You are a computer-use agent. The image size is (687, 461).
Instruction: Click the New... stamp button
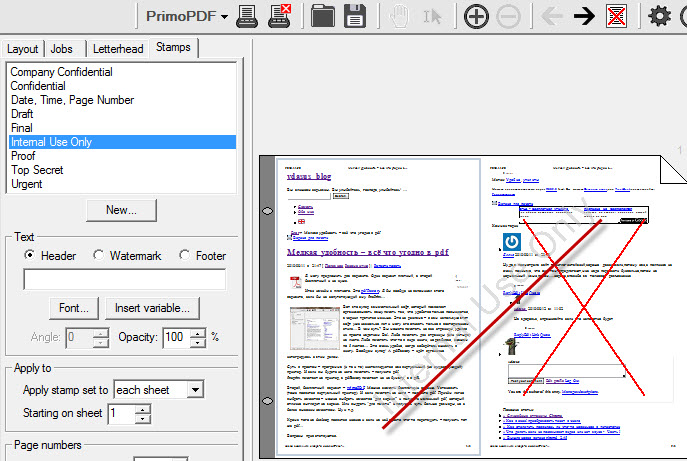click(121, 210)
